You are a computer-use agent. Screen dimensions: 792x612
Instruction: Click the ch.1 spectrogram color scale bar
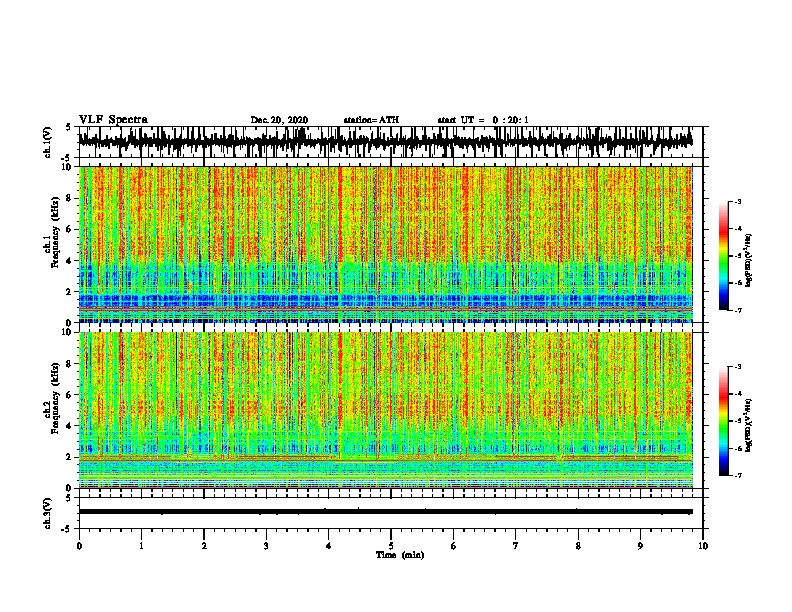click(x=723, y=256)
